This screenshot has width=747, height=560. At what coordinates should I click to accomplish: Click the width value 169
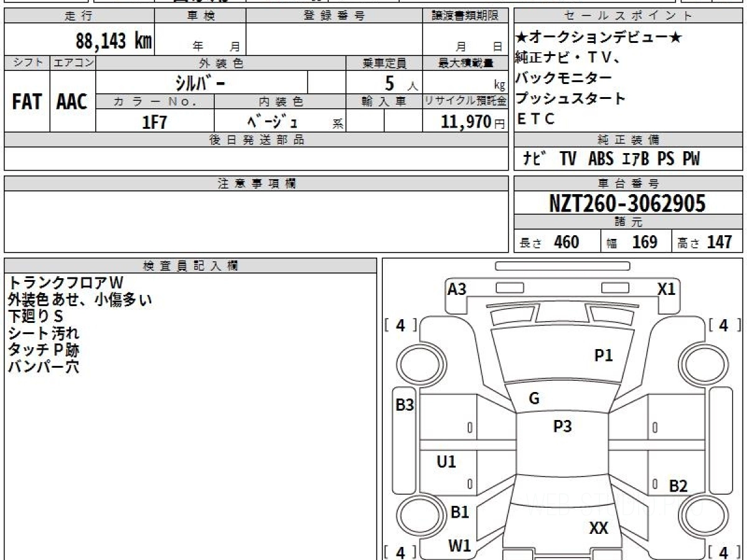(645, 241)
